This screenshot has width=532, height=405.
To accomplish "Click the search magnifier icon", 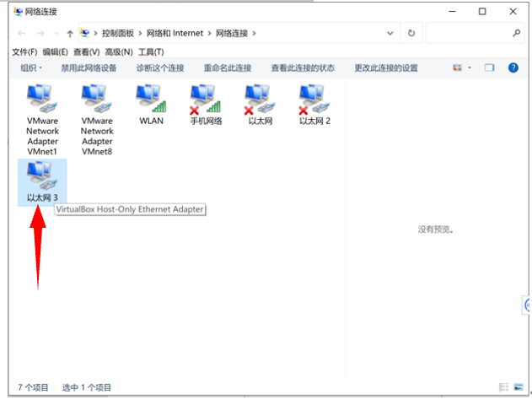I will [516, 33].
